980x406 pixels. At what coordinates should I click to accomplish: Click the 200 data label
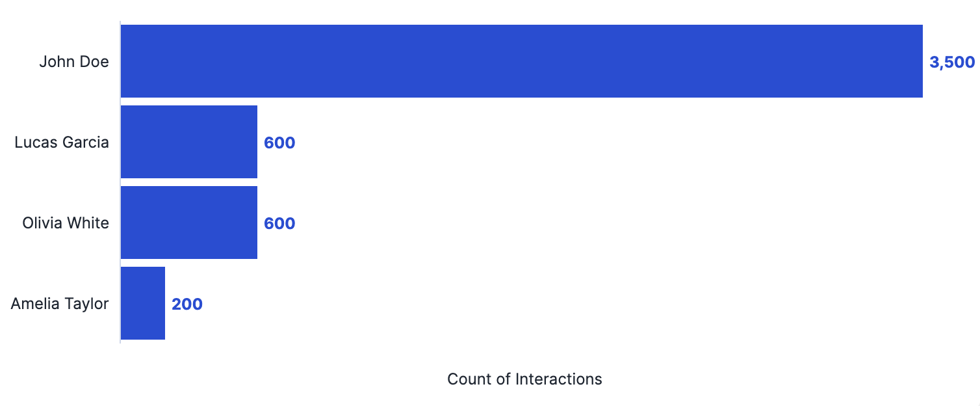[x=187, y=304]
